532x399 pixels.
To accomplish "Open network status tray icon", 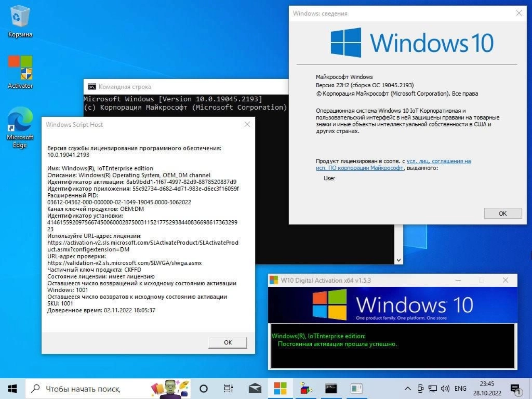I will [x=433, y=389].
